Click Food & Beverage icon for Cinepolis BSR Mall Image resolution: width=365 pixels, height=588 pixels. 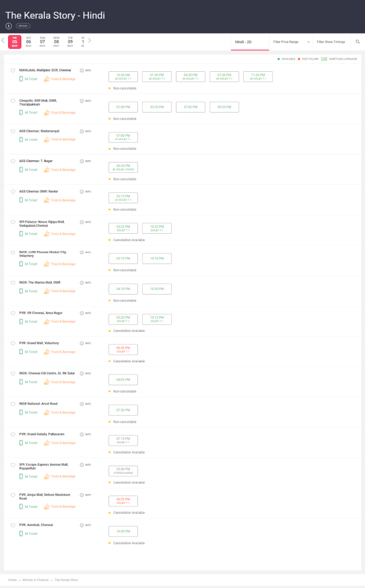click(x=47, y=113)
